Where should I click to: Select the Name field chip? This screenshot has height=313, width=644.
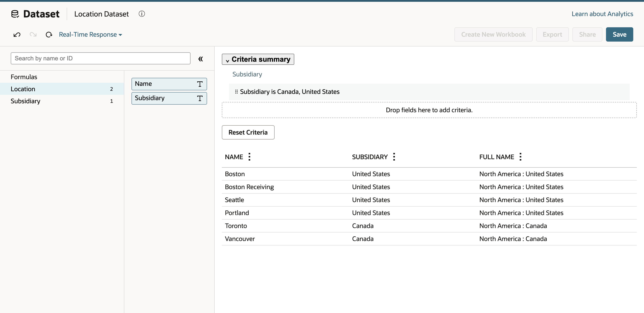click(169, 84)
